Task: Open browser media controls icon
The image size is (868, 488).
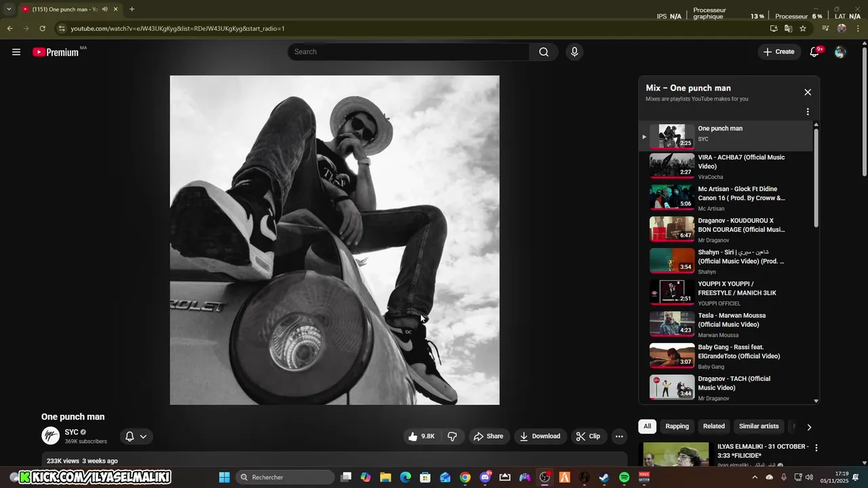Action: 825,28
